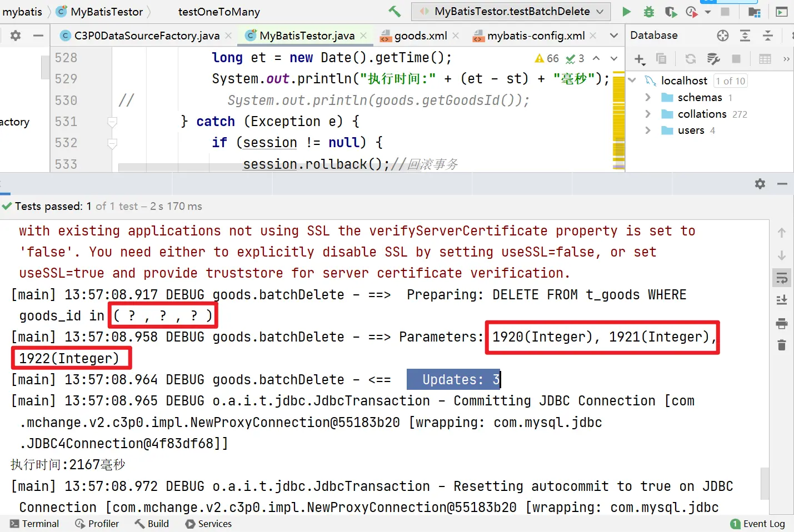
Task: Collapse all in Database panel
Action: [768, 36]
